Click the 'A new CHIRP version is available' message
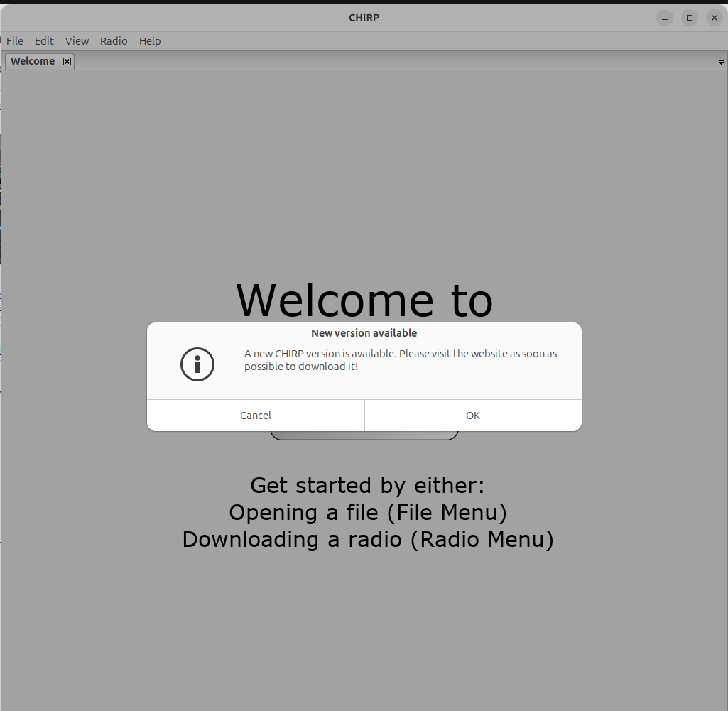728x711 pixels. [401, 360]
